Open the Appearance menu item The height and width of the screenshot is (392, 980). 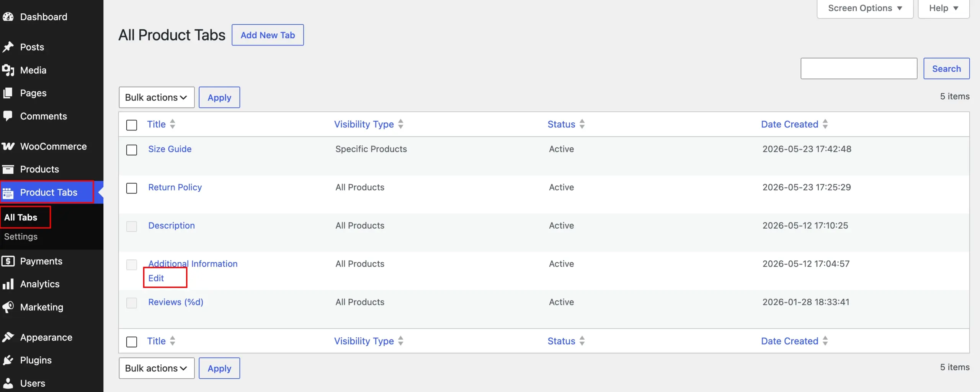[46, 337]
